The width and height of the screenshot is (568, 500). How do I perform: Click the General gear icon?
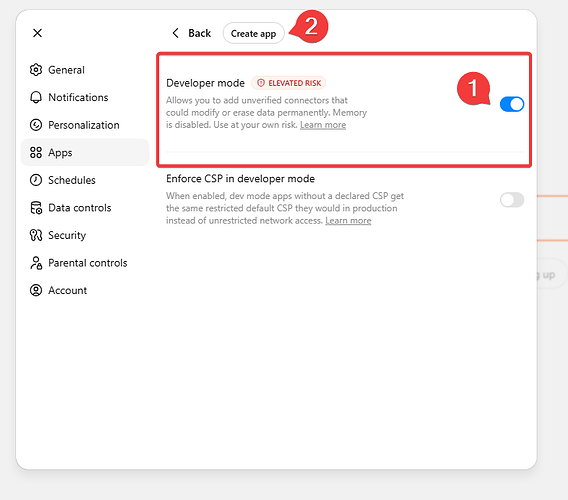click(36, 70)
